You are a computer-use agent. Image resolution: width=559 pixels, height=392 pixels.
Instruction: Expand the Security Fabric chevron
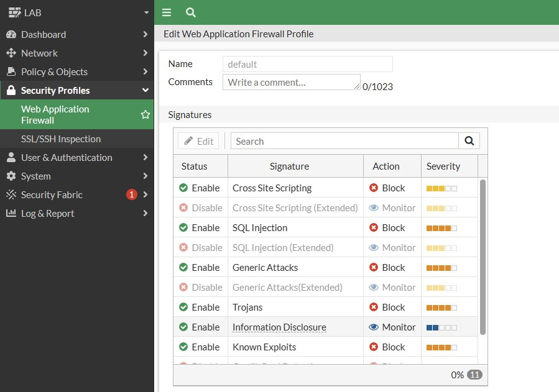(x=145, y=194)
